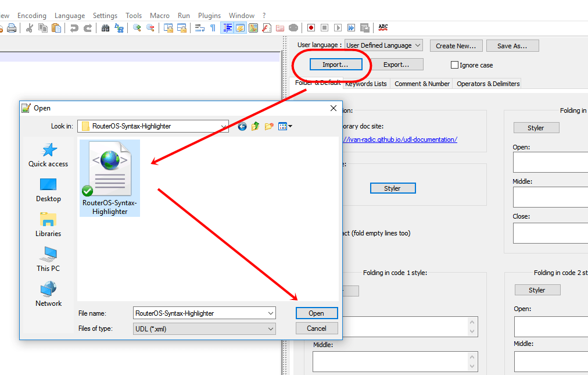
Task: Open the Files of type dropdown
Action: [x=205, y=329]
